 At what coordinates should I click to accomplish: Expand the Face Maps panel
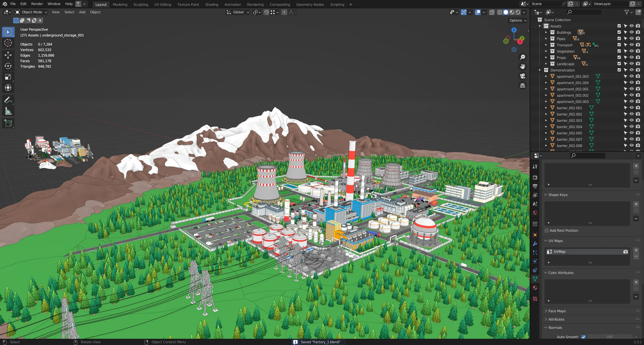557,311
